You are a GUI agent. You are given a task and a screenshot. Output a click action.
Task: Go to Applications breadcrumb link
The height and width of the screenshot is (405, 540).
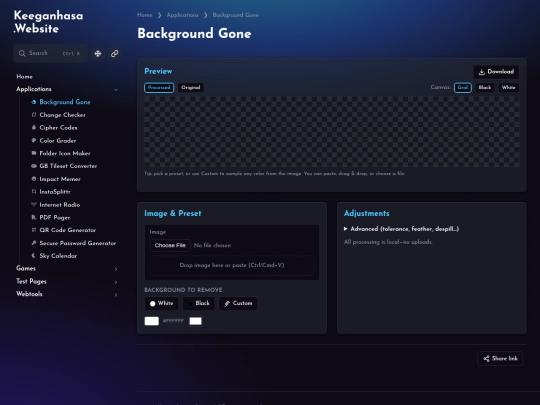[183, 15]
